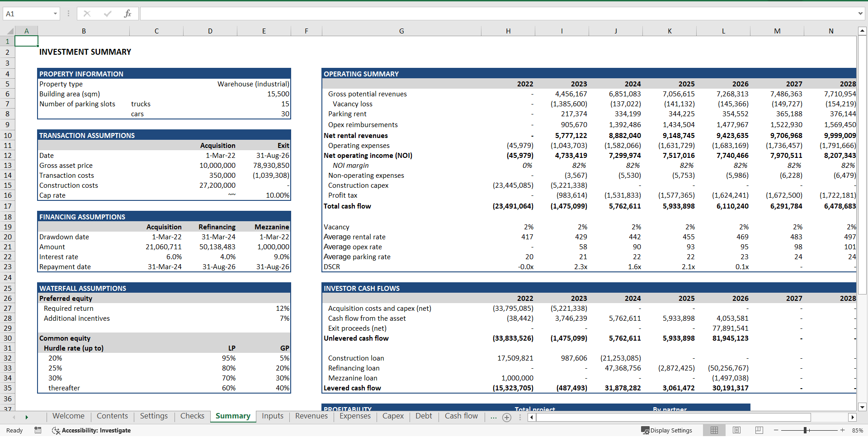This screenshot has width=868, height=437.
Task: Click the 2022 Total cash flow (23,491,064)
Action: (x=508, y=206)
